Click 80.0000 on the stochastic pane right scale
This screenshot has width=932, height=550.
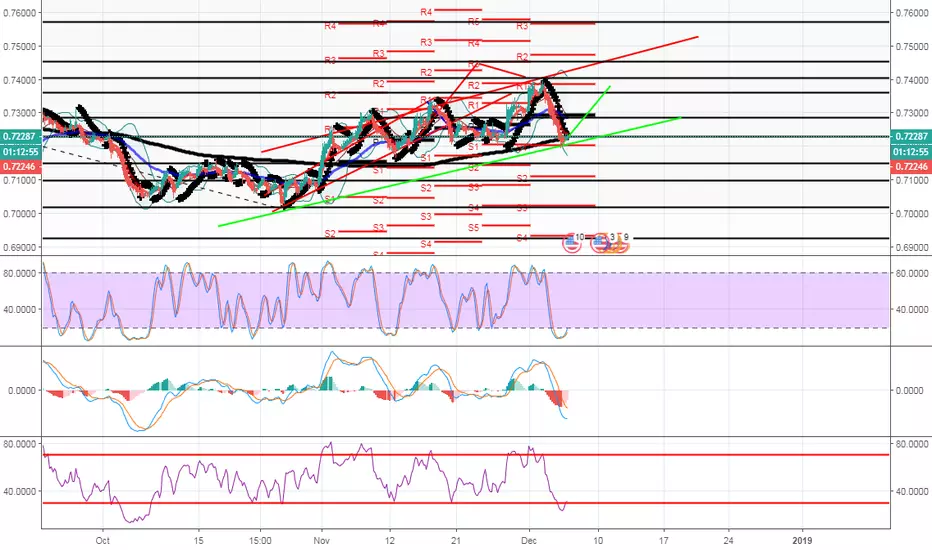[912, 274]
